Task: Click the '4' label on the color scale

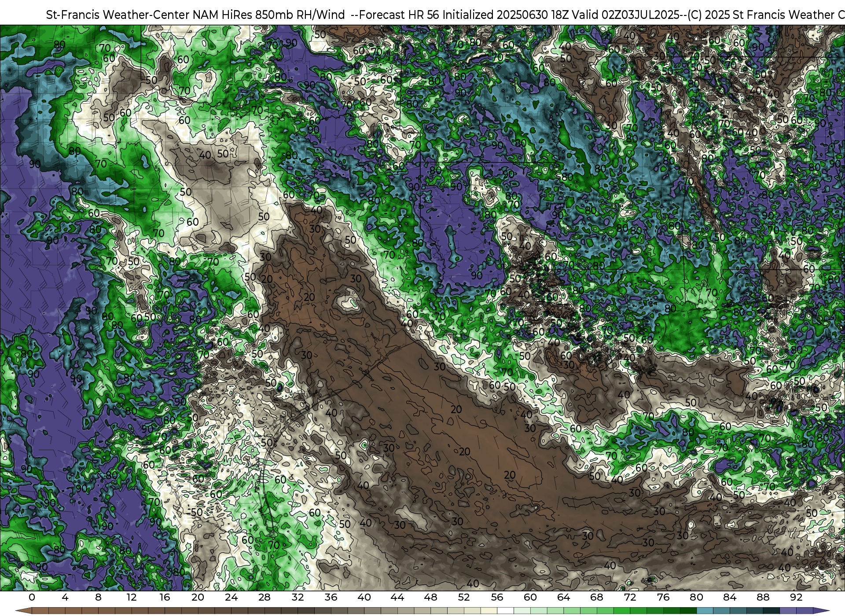Action: point(65,598)
